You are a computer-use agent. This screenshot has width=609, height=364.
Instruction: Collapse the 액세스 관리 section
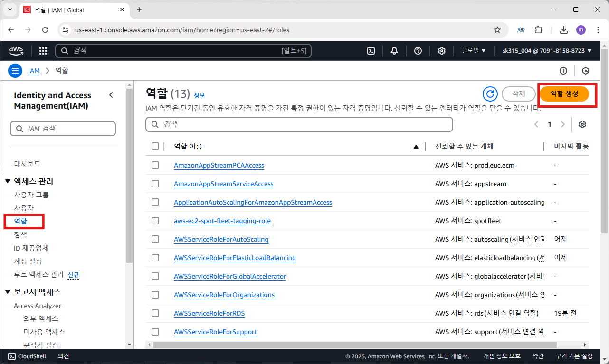coord(8,181)
